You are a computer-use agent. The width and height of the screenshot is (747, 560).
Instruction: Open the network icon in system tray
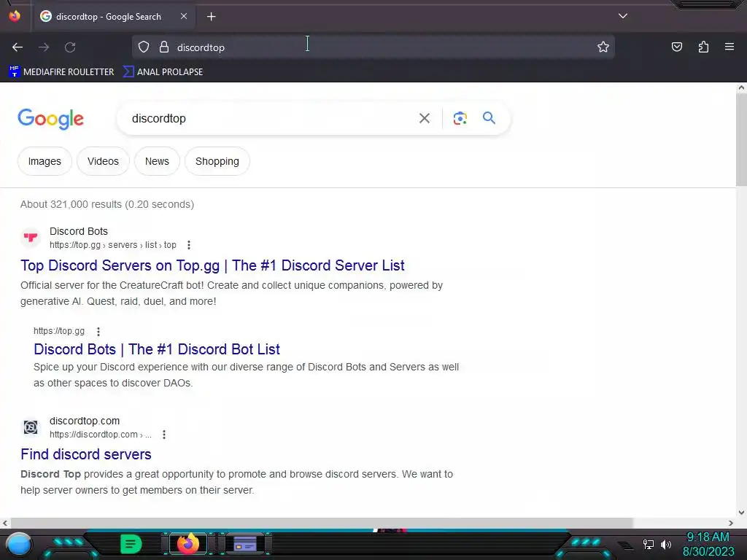pos(648,544)
